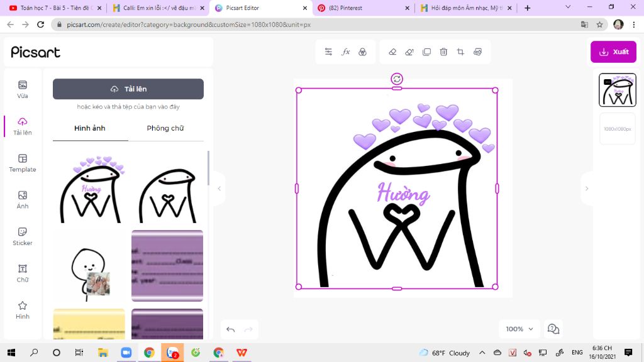This screenshot has width=644, height=362.
Task: Select the purple name tag image
Action: click(x=167, y=266)
